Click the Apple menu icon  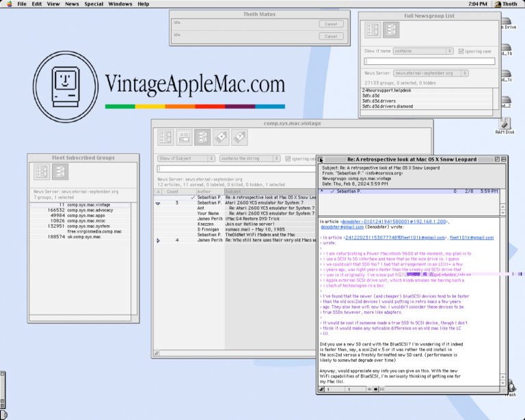[x=10, y=4]
